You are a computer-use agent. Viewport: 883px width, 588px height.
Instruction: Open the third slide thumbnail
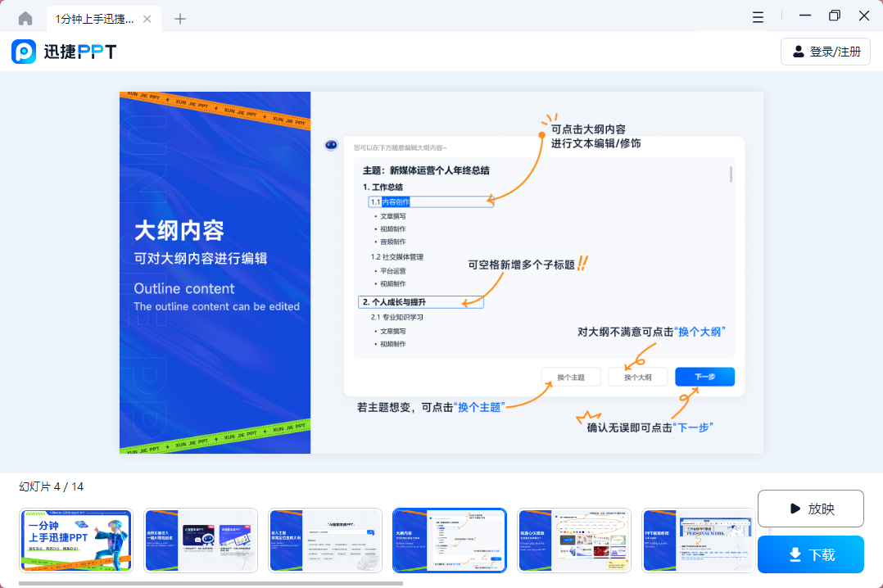pyautogui.click(x=325, y=541)
